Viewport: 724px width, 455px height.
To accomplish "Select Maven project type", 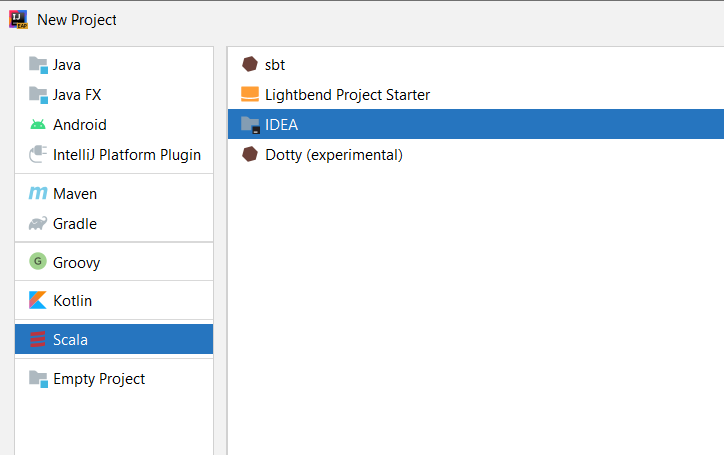I will coord(114,194).
